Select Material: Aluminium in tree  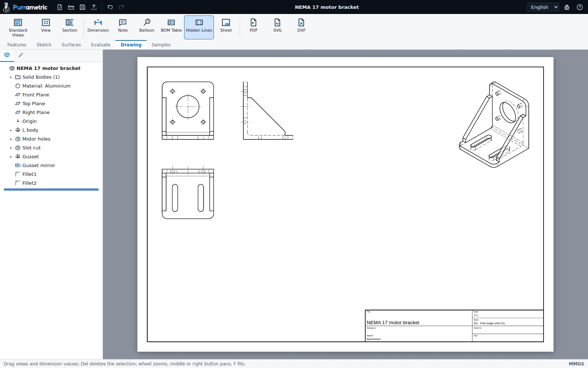(51, 86)
